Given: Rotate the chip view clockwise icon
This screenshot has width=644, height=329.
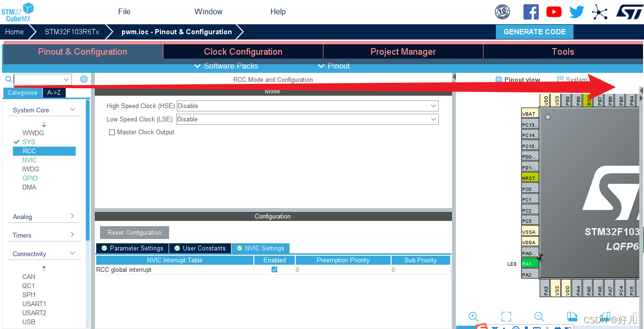Looking at the screenshot, I should (572, 317).
